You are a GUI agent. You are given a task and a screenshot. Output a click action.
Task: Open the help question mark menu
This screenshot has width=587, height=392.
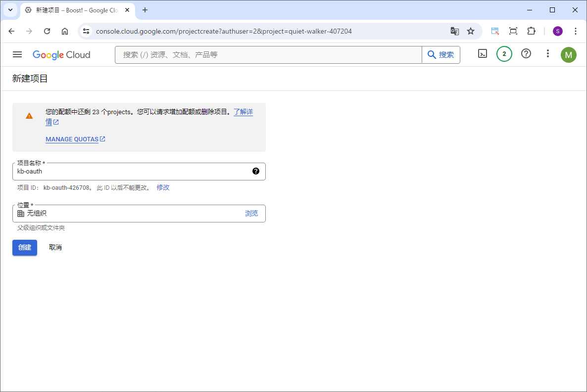526,54
